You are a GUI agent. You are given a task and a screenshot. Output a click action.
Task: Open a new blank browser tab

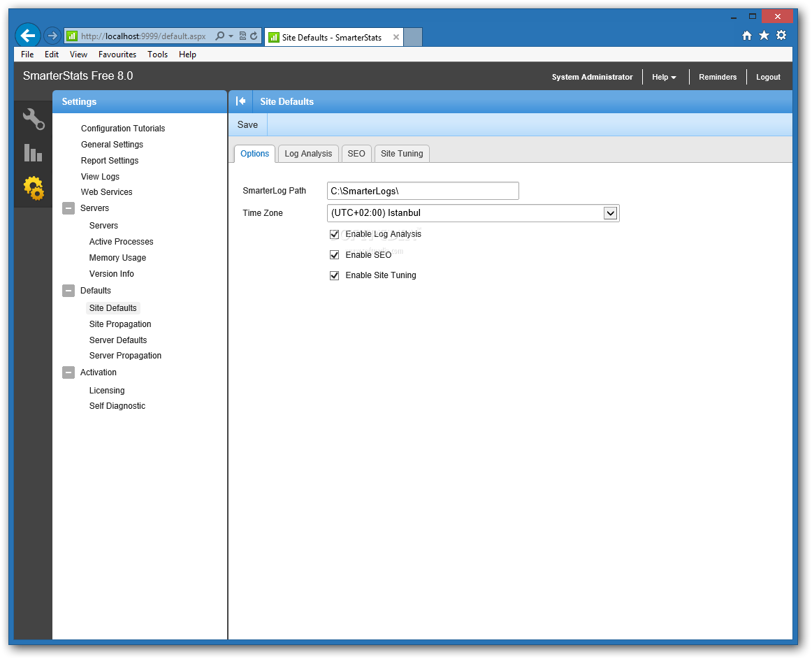(413, 37)
